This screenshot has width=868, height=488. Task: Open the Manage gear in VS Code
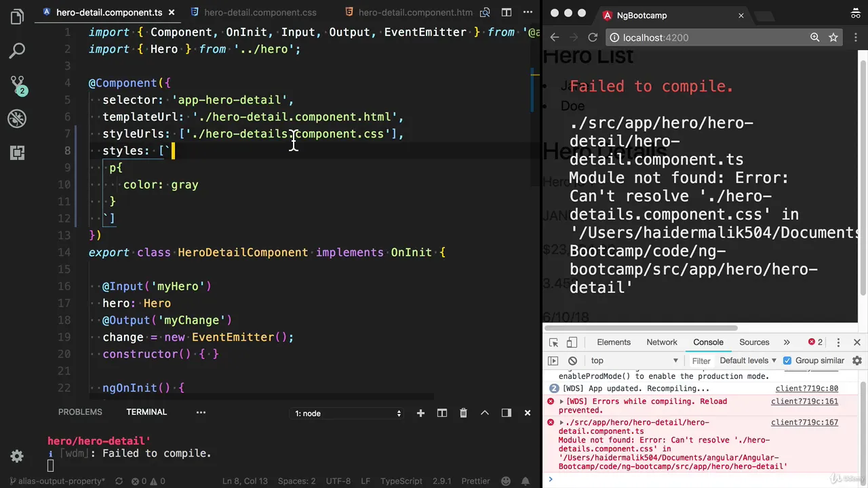(17, 456)
